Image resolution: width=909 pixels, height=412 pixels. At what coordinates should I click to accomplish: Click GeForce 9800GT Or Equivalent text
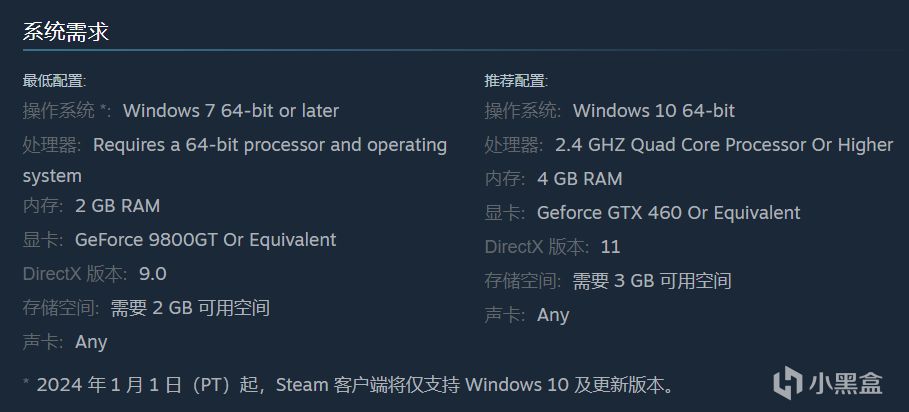pos(205,240)
